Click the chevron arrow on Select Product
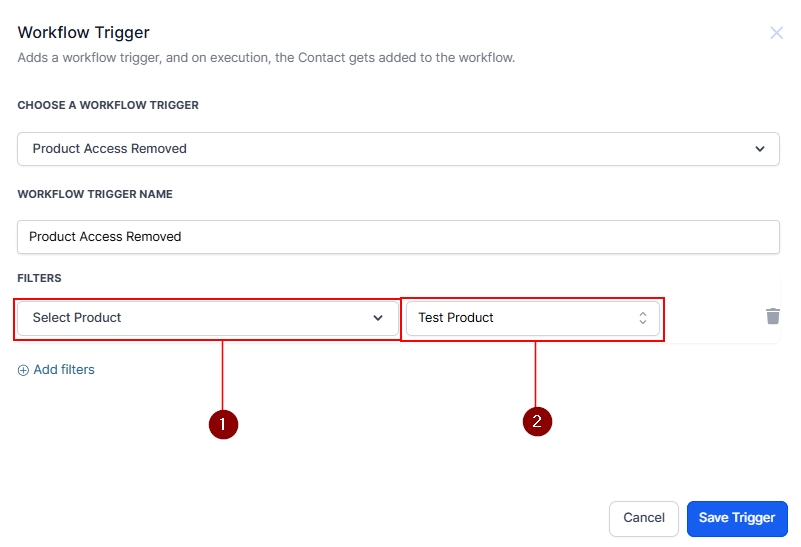801x547 pixels. point(378,318)
